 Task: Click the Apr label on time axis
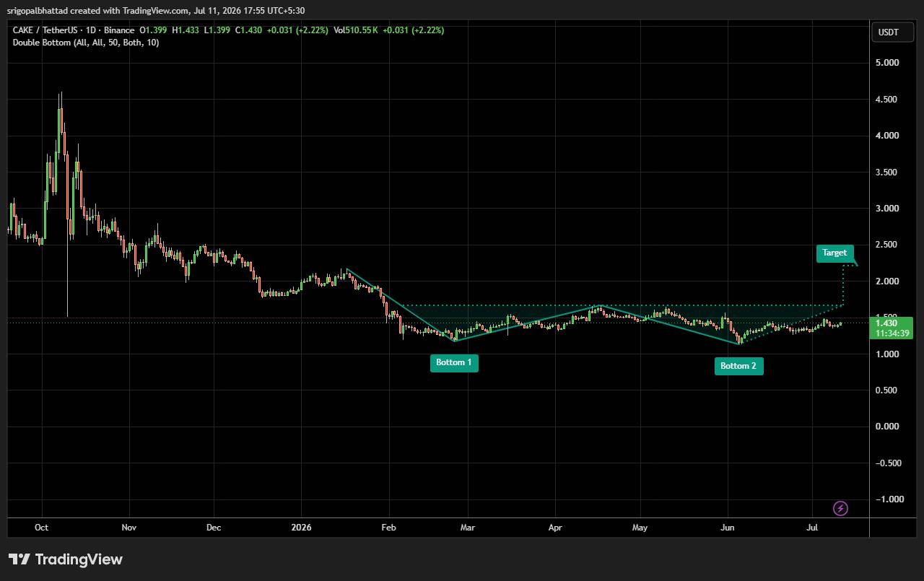pos(555,528)
